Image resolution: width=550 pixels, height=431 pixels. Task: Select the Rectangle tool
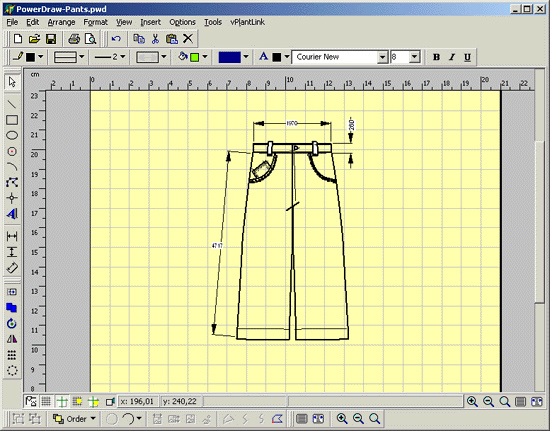point(12,120)
